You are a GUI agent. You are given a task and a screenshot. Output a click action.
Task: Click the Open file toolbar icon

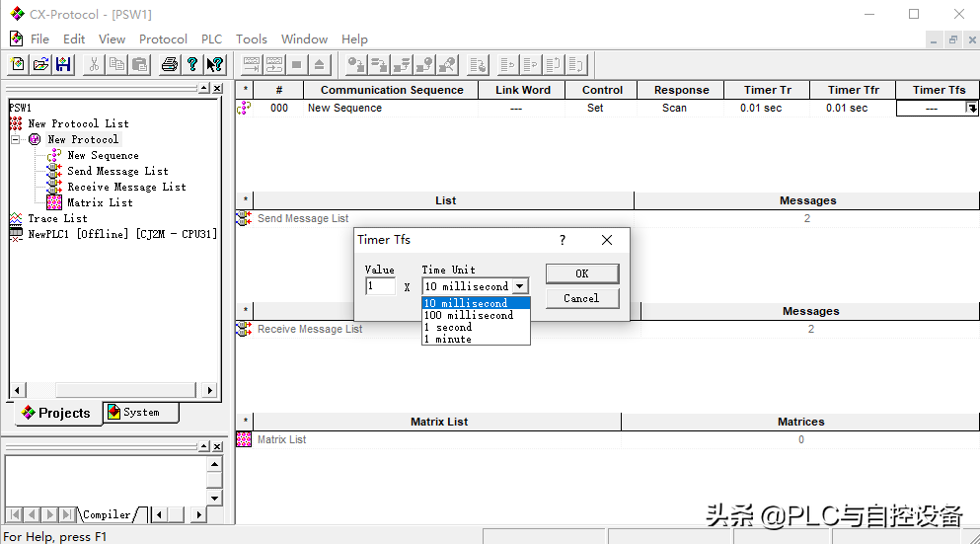click(40, 64)
